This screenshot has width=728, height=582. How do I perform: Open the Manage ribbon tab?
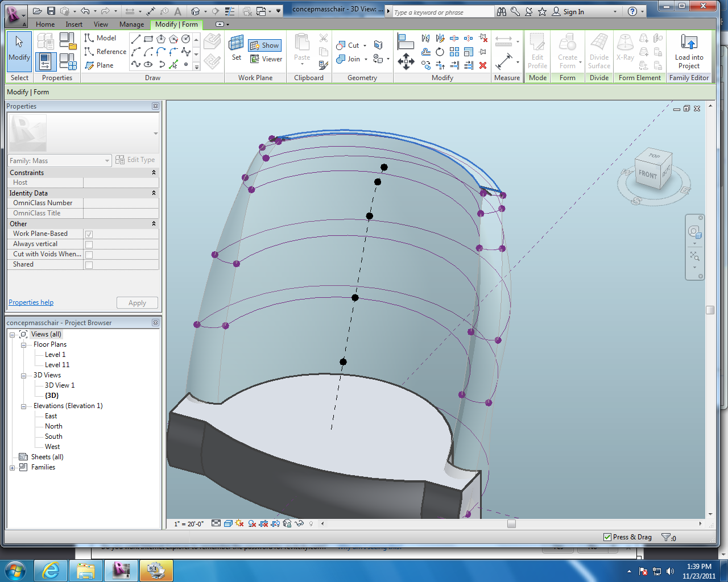click(x=131, y=24)
